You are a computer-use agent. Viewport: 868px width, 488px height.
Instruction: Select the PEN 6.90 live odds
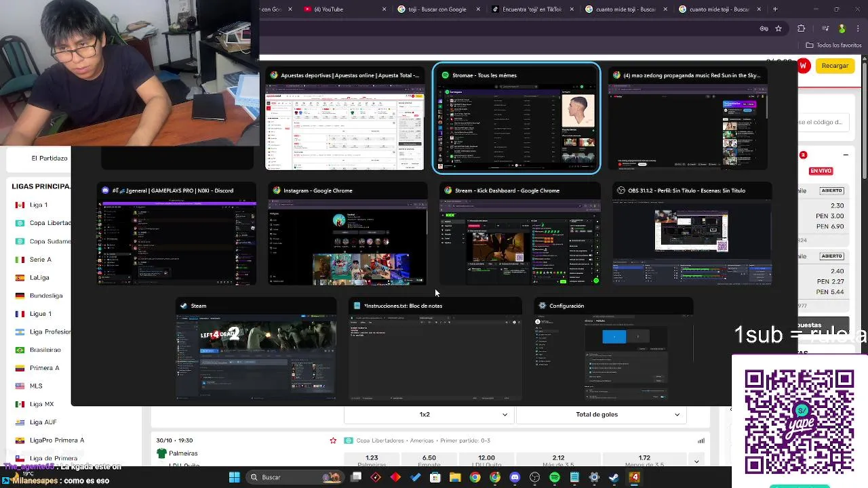click(830, 226)
